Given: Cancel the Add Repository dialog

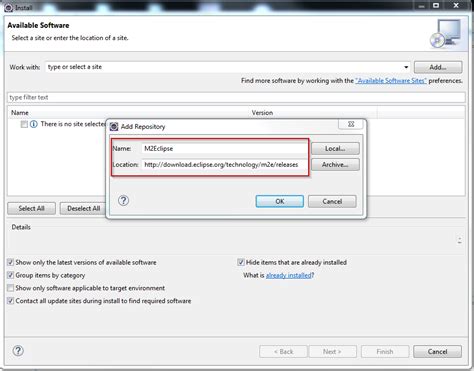Looking at the screenshot, I should (x=332, y=201).
